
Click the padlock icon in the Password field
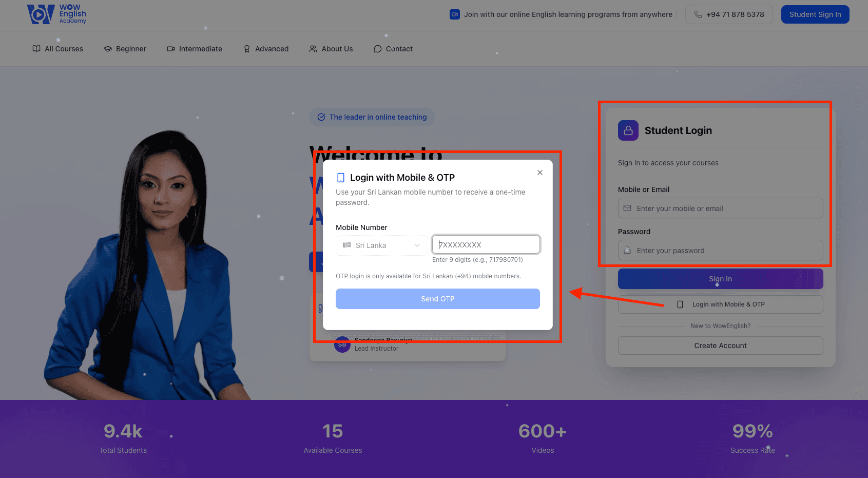coord(627,250)
